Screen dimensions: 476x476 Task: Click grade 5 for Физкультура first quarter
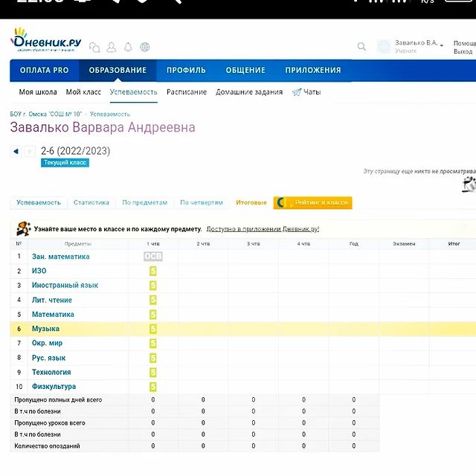(153, 387)
